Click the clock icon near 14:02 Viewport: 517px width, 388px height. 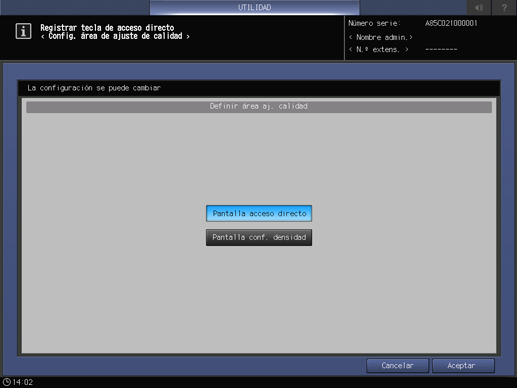[6, 382]
